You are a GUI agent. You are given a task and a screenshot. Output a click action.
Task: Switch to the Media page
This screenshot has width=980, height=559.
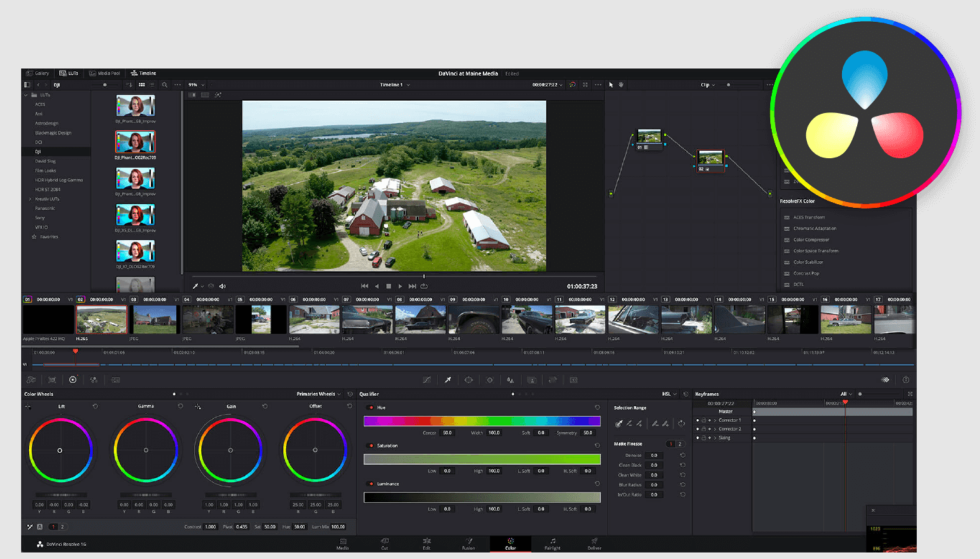coord(342,544)
